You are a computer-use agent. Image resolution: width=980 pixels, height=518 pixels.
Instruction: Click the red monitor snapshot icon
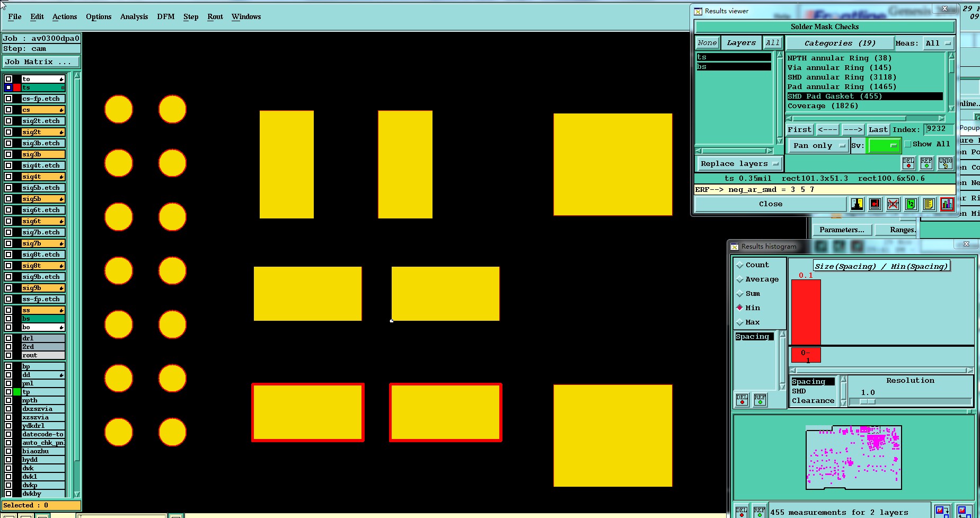pyautogui.click(x=875, y=204)
